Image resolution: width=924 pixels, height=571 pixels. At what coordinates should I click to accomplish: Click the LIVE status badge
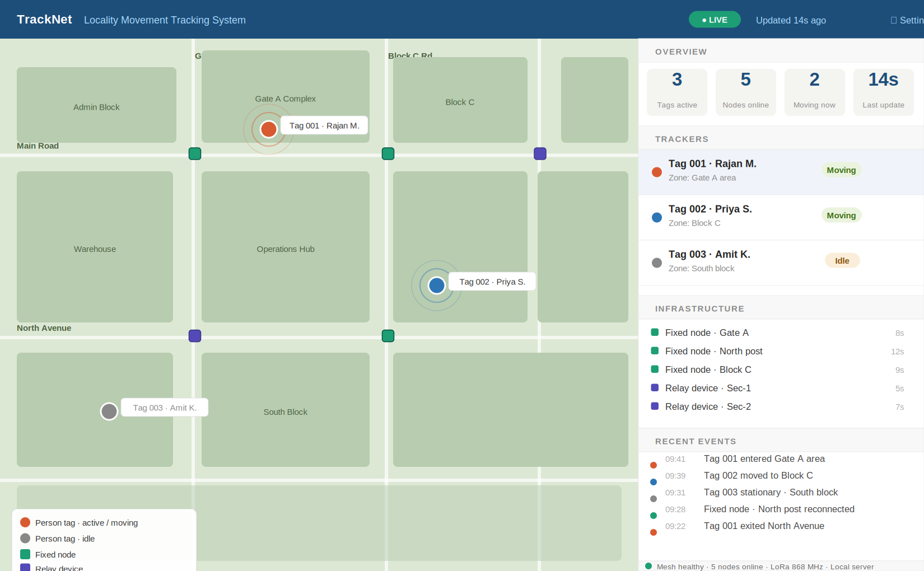715,20
